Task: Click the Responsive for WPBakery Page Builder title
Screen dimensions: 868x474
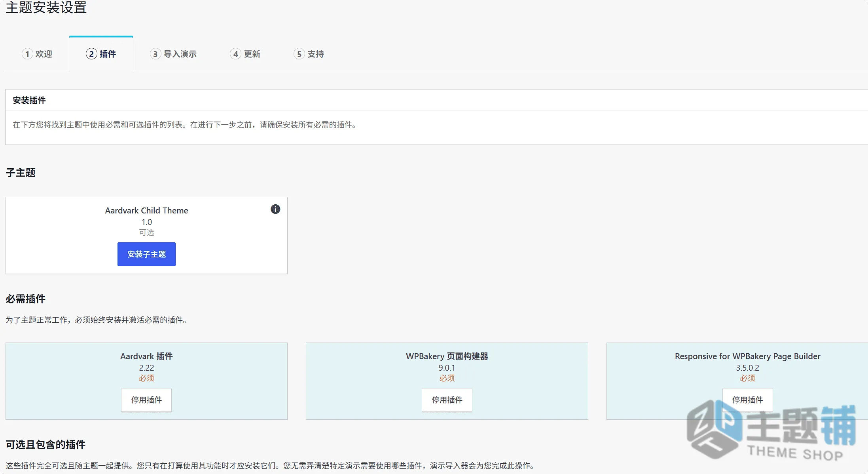Action: coord(747,356)
